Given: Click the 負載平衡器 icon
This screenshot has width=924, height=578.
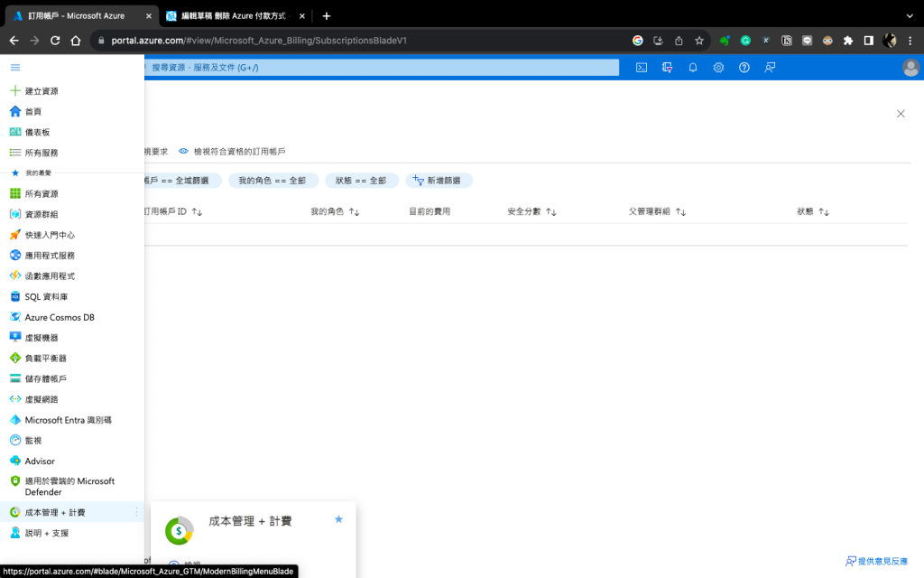Looking at the screenshot, I should (x=15, y=358).
